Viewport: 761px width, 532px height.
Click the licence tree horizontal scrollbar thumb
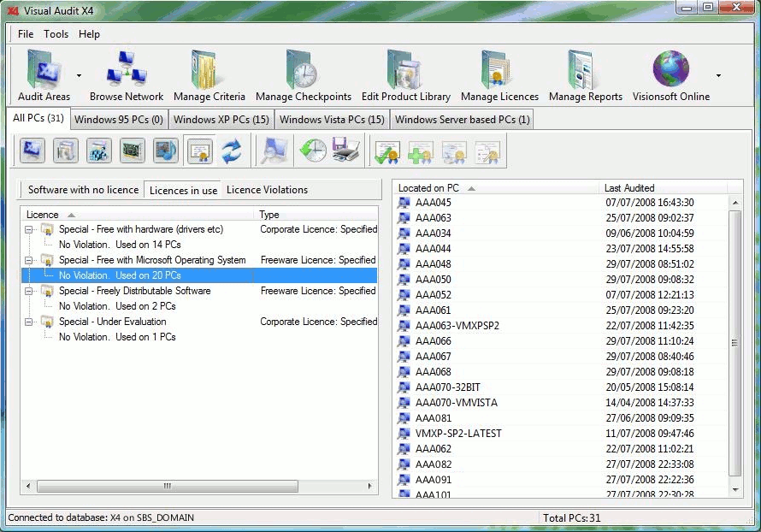[168, 486]
